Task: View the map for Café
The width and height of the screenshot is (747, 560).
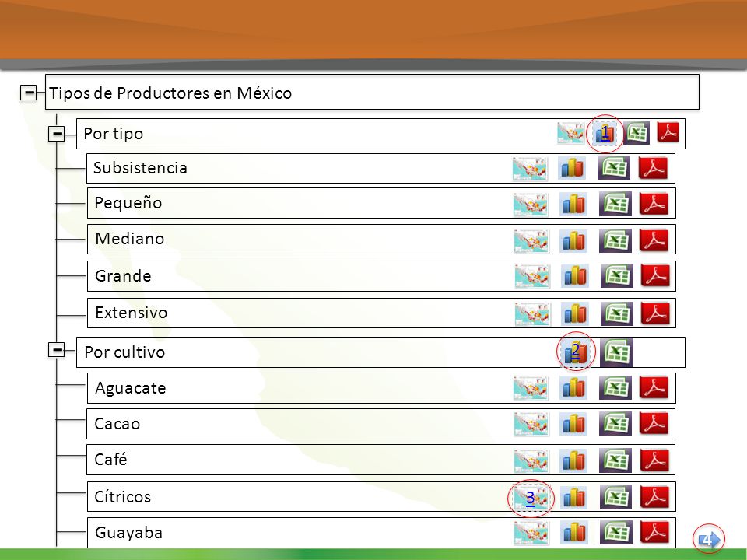Action: click(531, 461)
